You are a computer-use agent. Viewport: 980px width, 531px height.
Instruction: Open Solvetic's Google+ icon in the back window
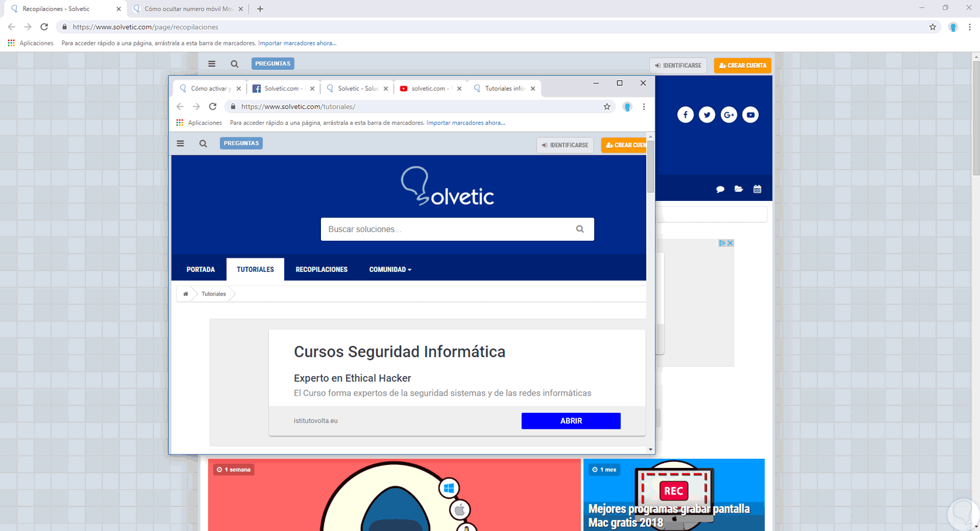[729, 115]
